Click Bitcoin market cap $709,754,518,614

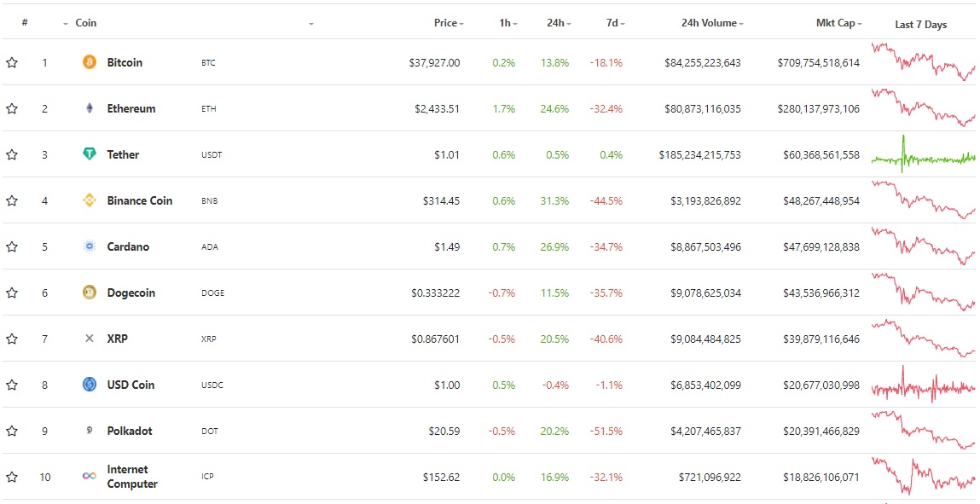coord(818,62)
